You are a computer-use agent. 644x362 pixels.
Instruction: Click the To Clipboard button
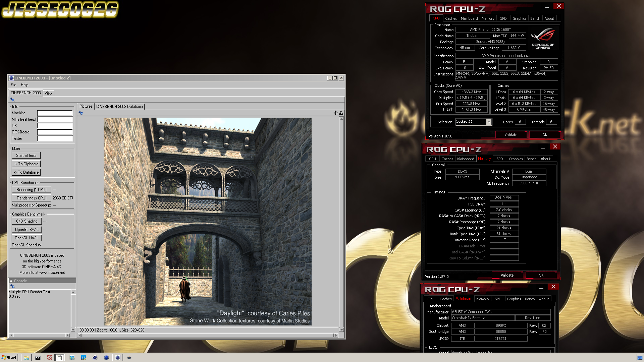tap(26, 164)
